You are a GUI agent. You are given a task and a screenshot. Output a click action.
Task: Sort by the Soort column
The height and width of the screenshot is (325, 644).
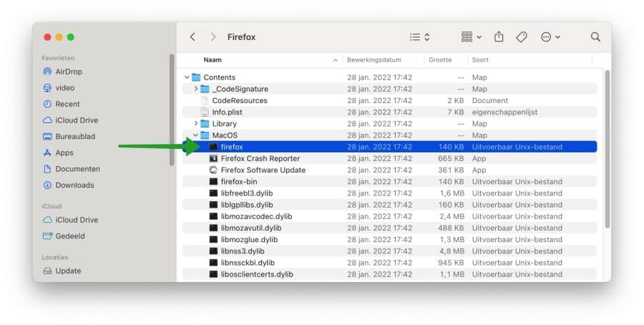(x=480, y=60)
